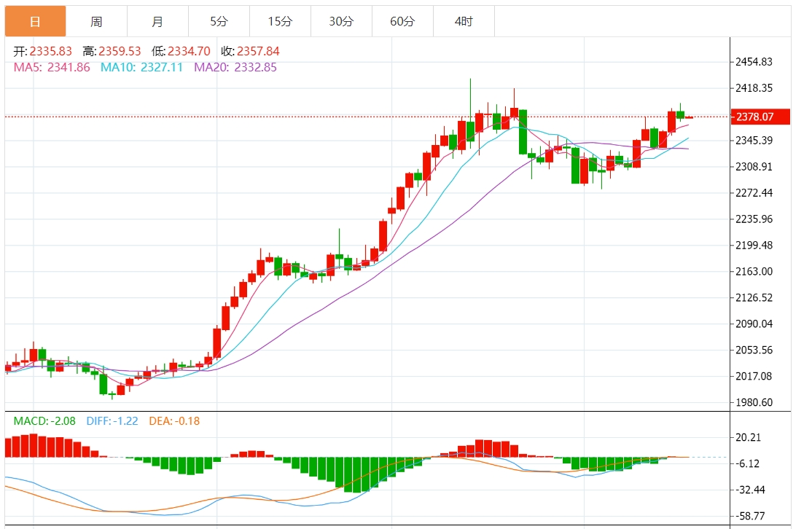Select the 4时 four-hour tab
The width and height of the screenshot is (812, 529).
pyautogui.click(x=464, y=21)
